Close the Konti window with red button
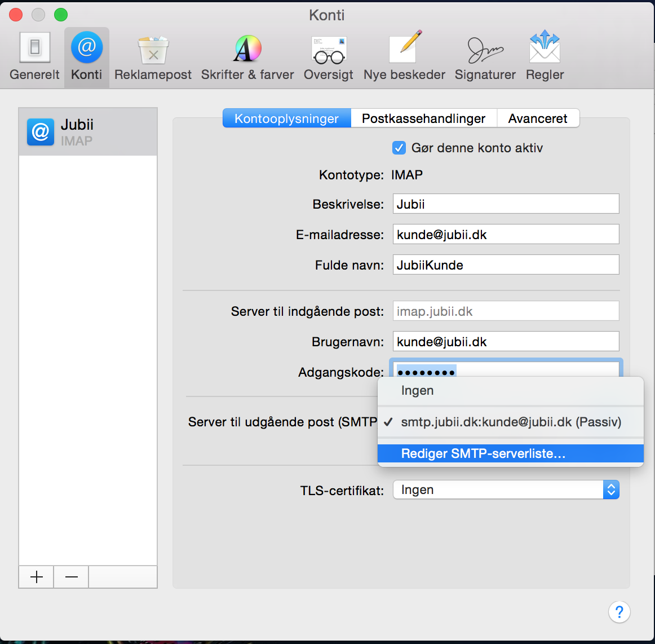Viewport: 655px width, 644px height. coord(16,15)
